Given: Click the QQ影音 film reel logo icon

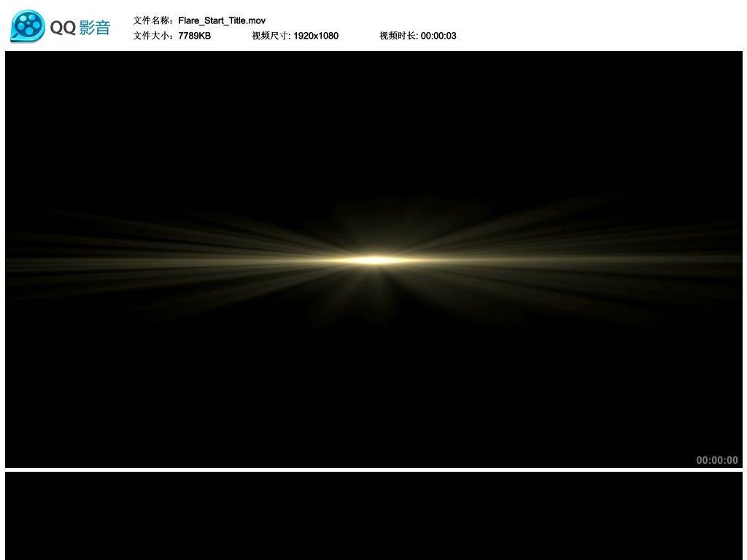Looking at the screenshot, I should pyautogui.click(x=28, y=26).
